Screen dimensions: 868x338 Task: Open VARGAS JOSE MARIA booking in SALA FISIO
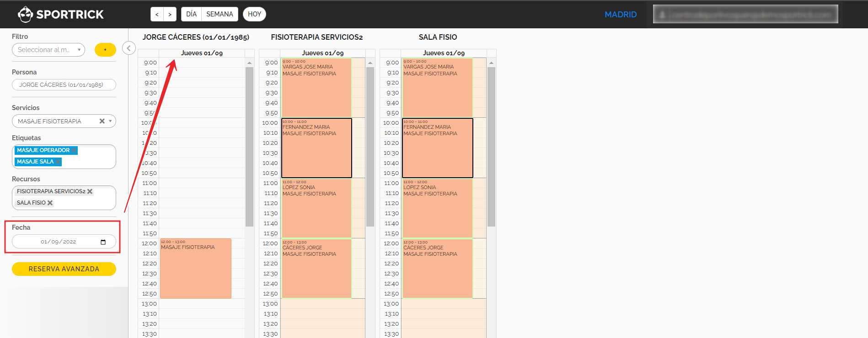coord(438,88)
